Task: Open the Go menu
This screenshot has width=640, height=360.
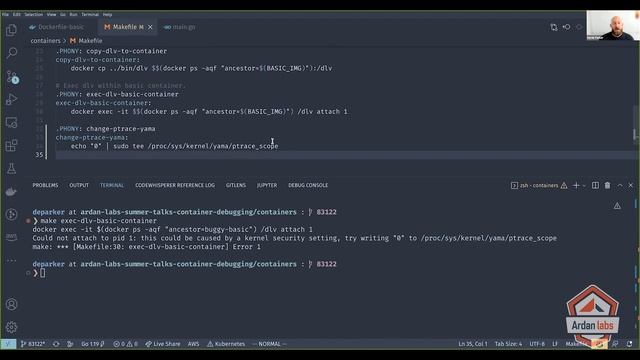Action: pyautogui.click(x=63, y=14)
